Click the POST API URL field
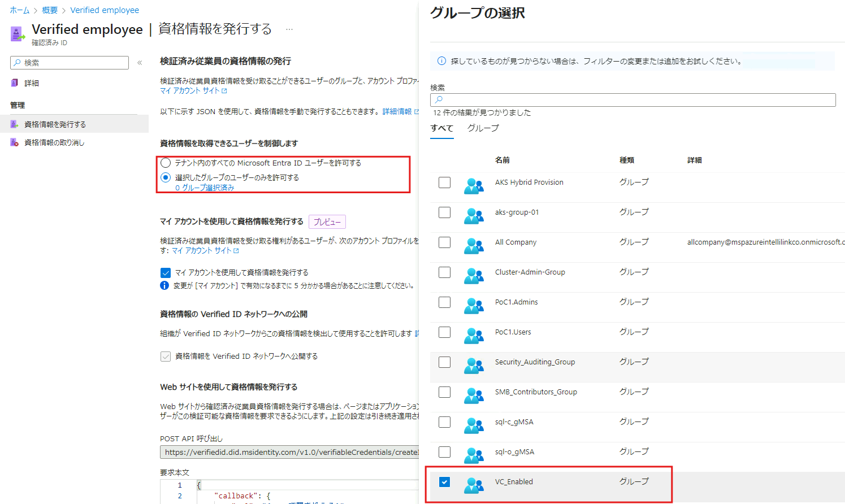Viewport: 845px width, 504px height. coord(289,452)
